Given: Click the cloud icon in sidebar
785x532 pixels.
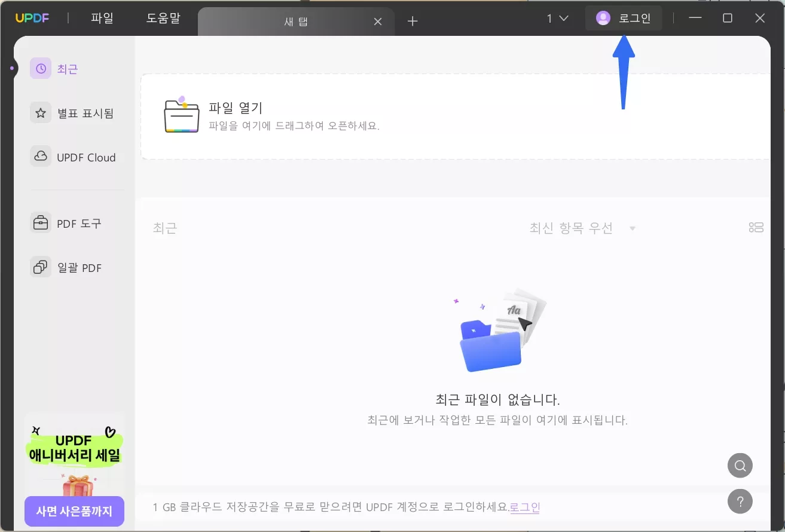Looking at the screenshot, I should click(41, 157).
